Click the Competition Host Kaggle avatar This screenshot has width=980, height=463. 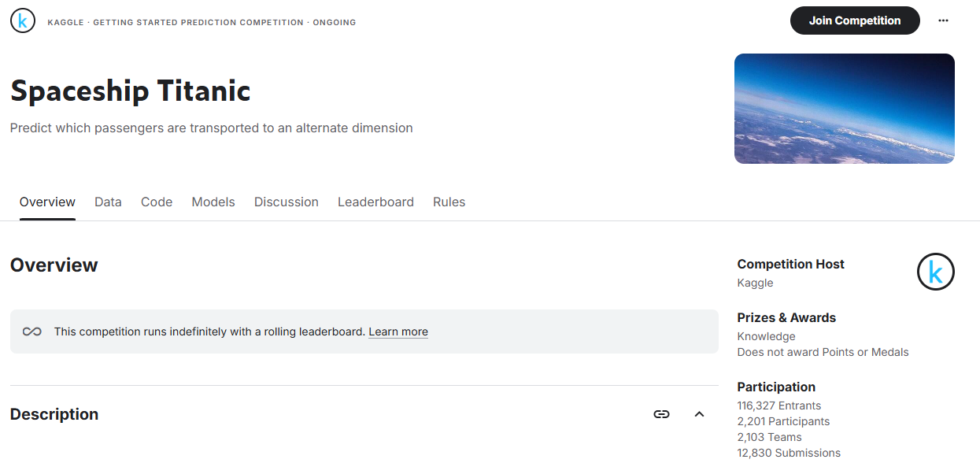935,272
